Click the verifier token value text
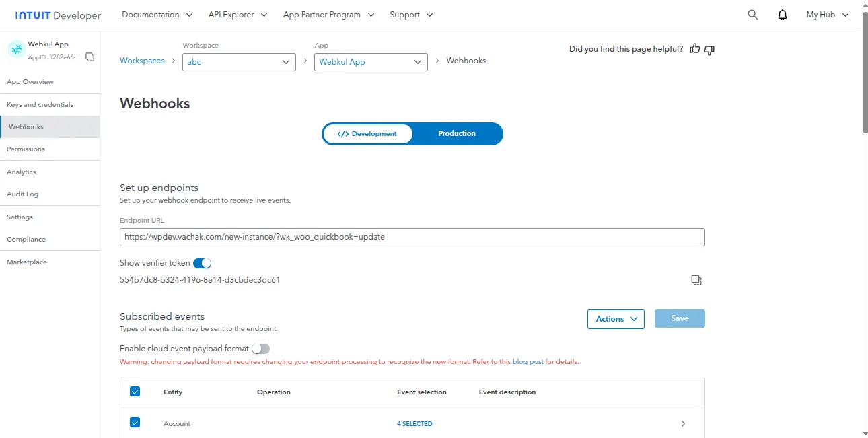 (x=200, y=280)
